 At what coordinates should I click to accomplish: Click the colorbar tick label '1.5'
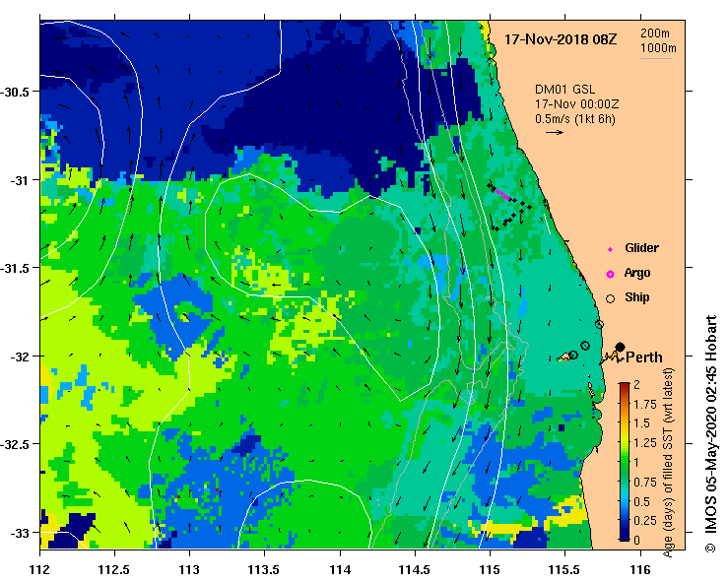(x=642, y=423)
